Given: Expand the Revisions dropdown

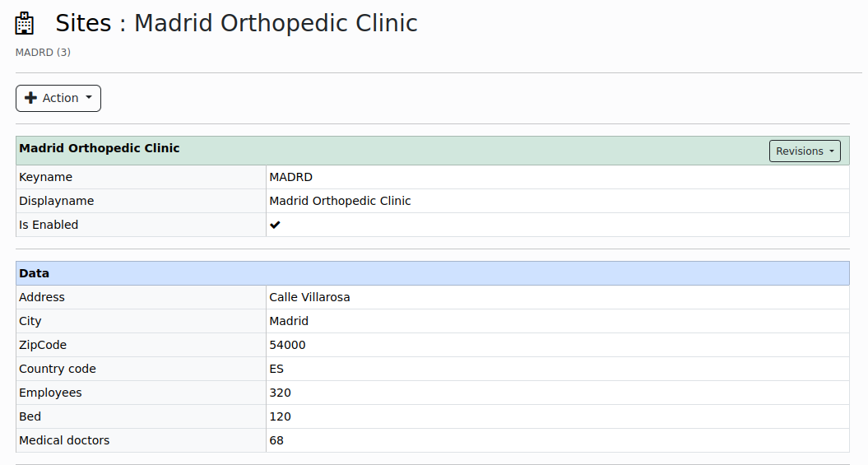Looking at the screenshot, I should point(805,151).
